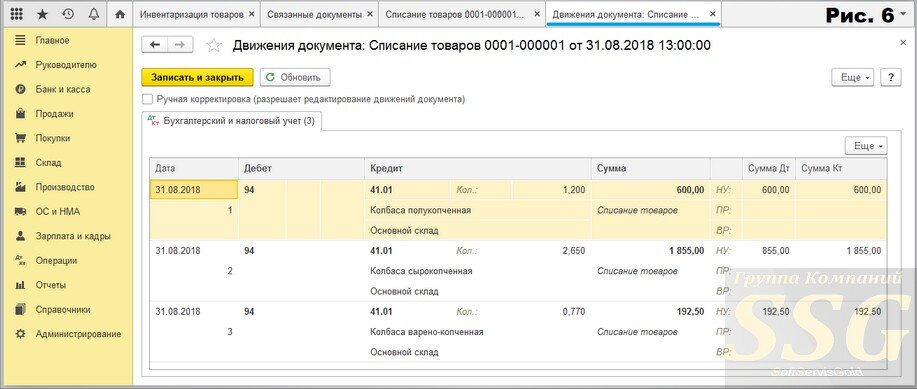Open help question mark button

[x=891, y=77]
